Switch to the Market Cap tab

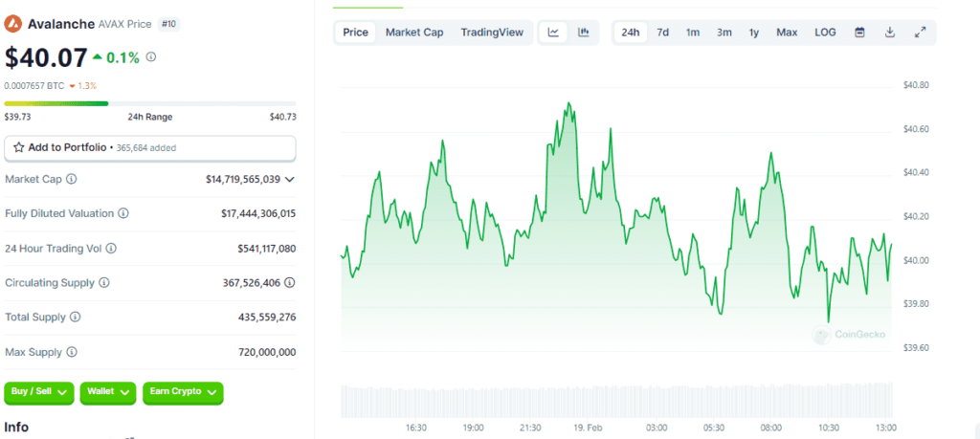[x=414, y=33]
